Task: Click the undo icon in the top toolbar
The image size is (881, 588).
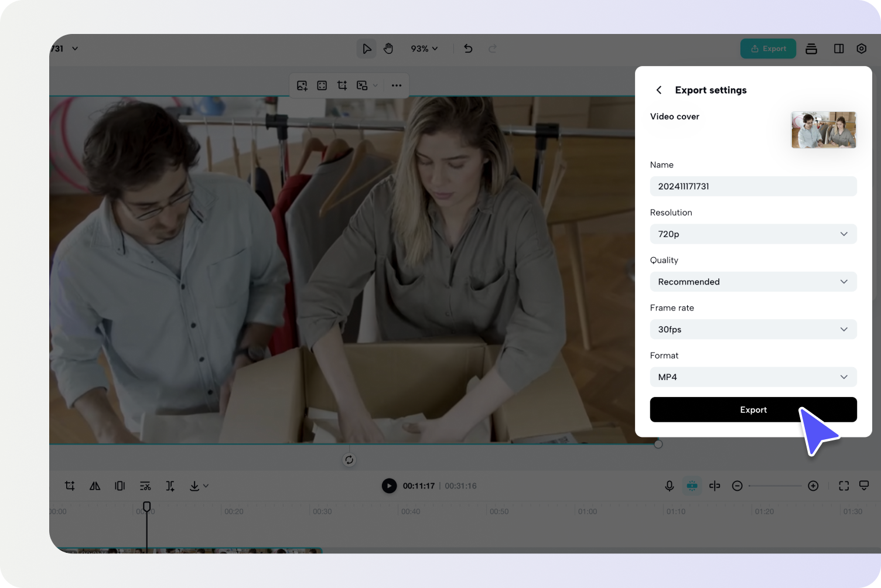Action: click(467, 49)
